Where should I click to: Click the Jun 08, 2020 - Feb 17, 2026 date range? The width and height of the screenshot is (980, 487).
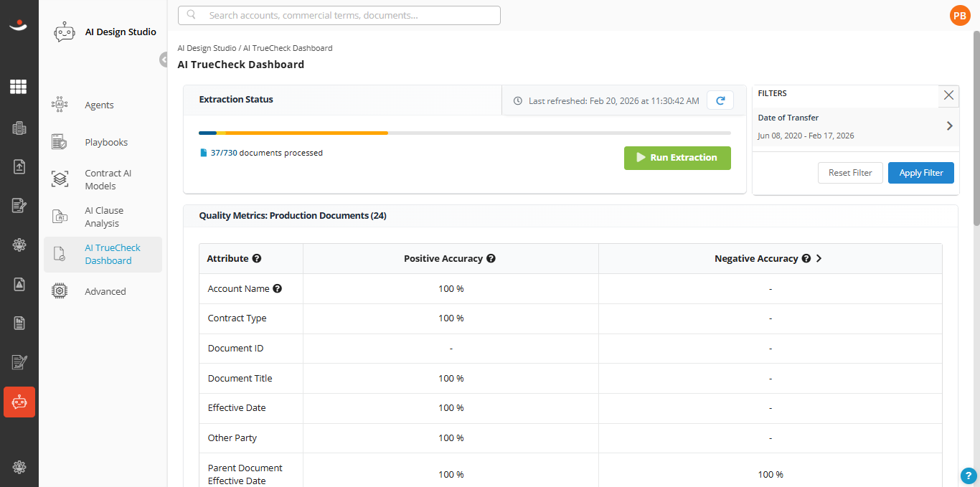(x=806, y=136)
